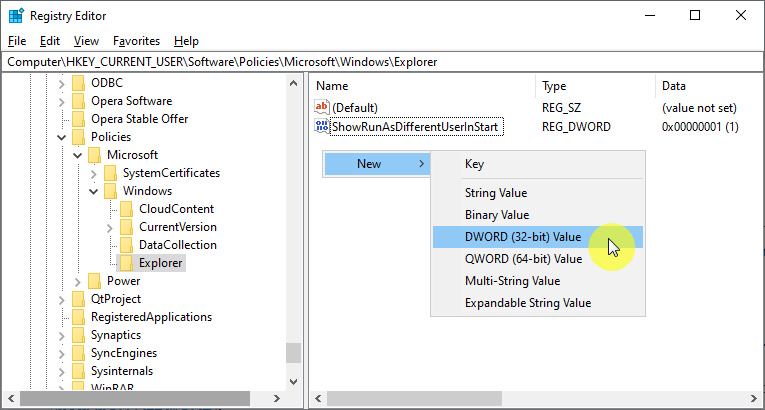Expand the CurrentVersion tree node
This screenshot has width=765, height=410.
click(110, 227)
